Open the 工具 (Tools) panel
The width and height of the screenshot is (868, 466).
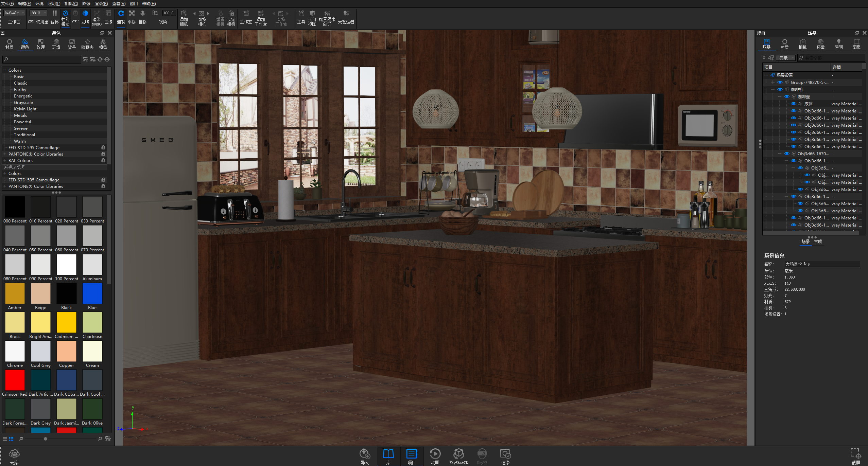(x=301, y=18)
